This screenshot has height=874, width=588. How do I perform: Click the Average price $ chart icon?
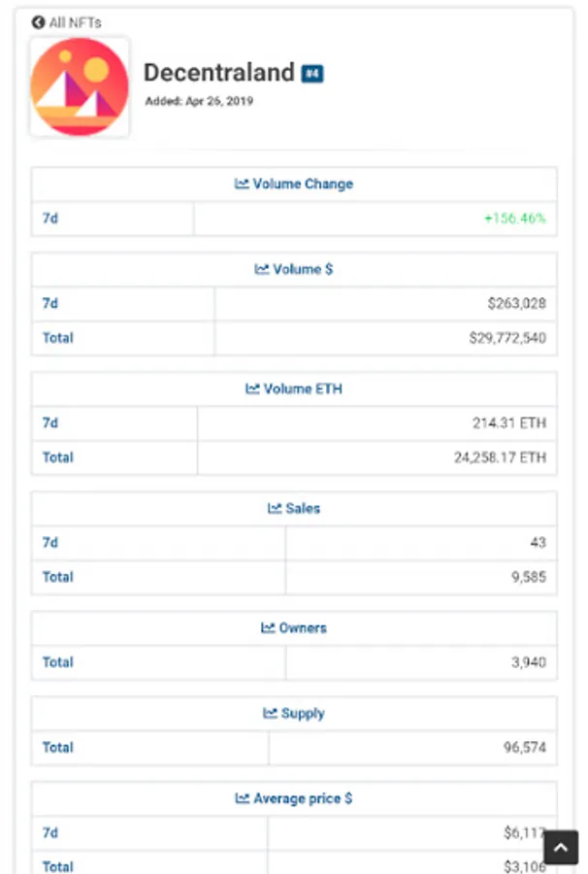click(243, 798)
